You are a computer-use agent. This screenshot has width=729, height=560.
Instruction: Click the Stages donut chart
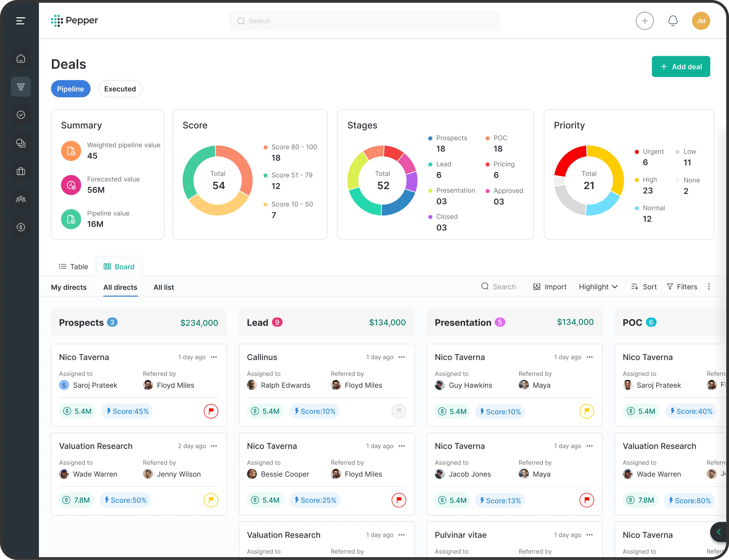(383, 180)
